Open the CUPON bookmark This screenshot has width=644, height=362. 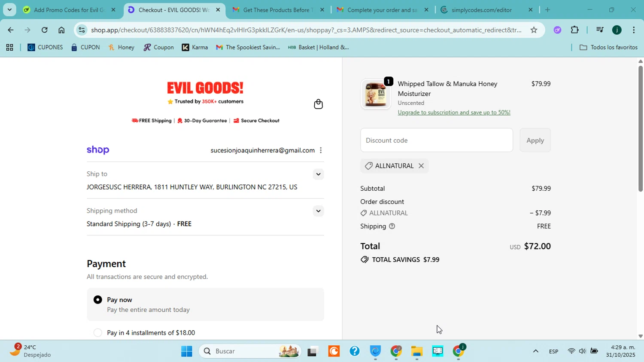point(85,47)
